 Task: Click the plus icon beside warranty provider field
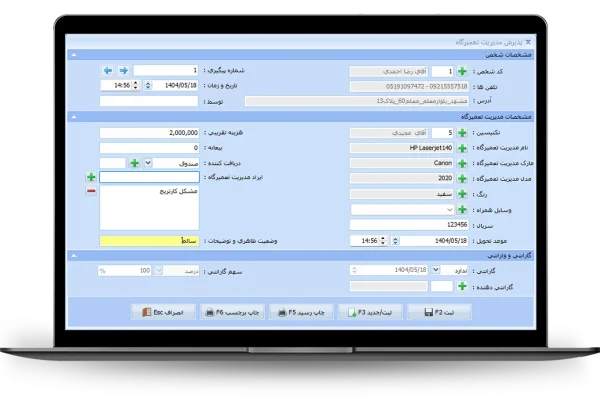coord(461,286)
